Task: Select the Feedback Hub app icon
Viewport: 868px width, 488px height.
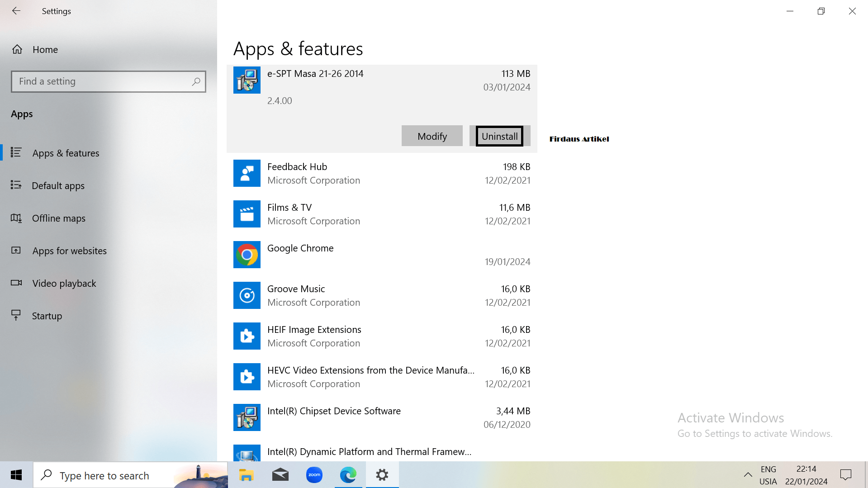Action: click(x=247, y=173)
